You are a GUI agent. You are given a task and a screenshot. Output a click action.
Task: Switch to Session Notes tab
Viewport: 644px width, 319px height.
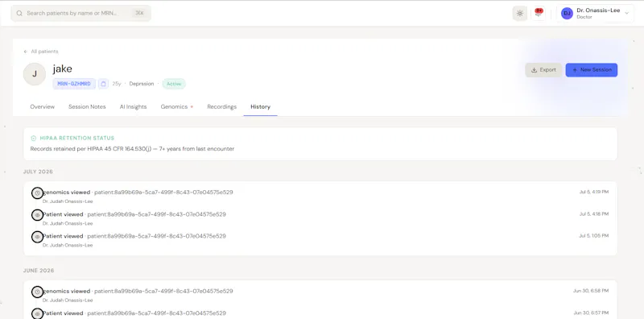[x=87, y=107]
